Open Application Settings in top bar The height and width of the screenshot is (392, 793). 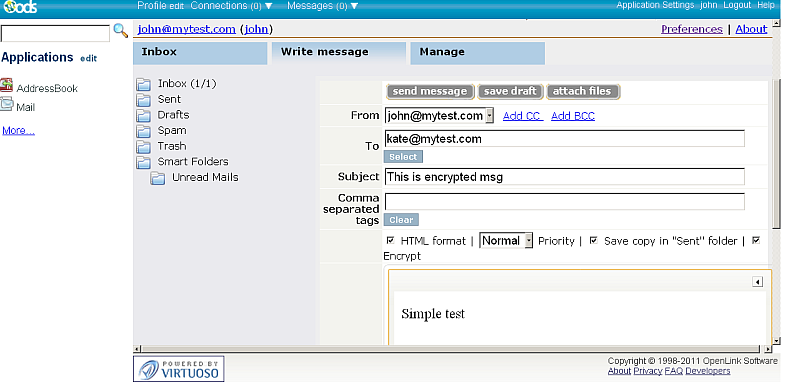655,5
